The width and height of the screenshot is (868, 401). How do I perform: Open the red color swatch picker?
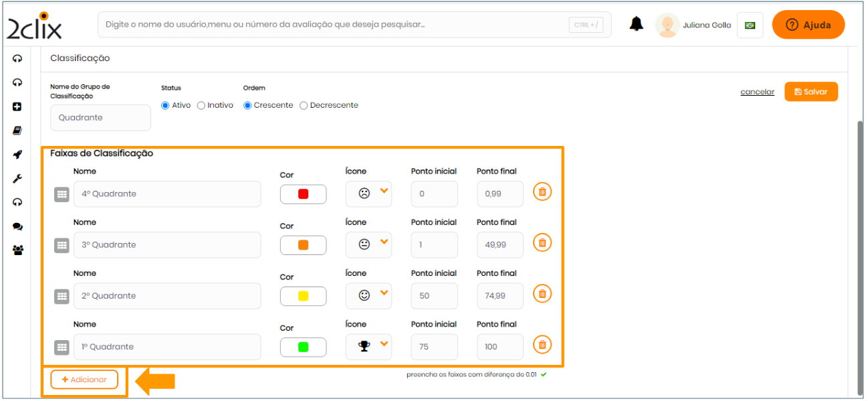pos(303,194)
